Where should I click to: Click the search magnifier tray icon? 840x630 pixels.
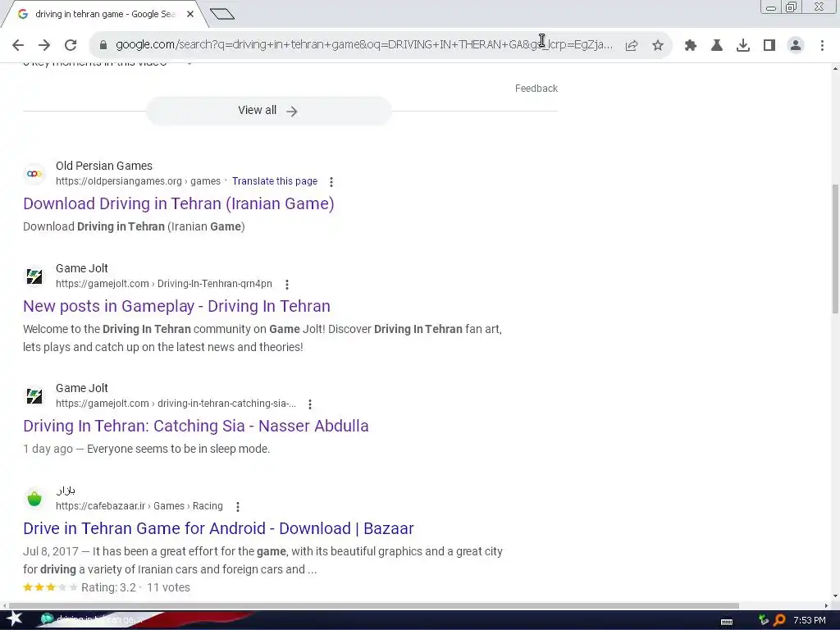(x=779, y=620)
